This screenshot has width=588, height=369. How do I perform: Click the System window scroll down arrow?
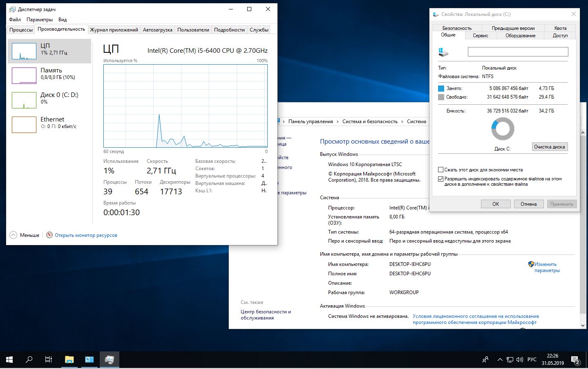pyautogui.click(x=583, y=326)
